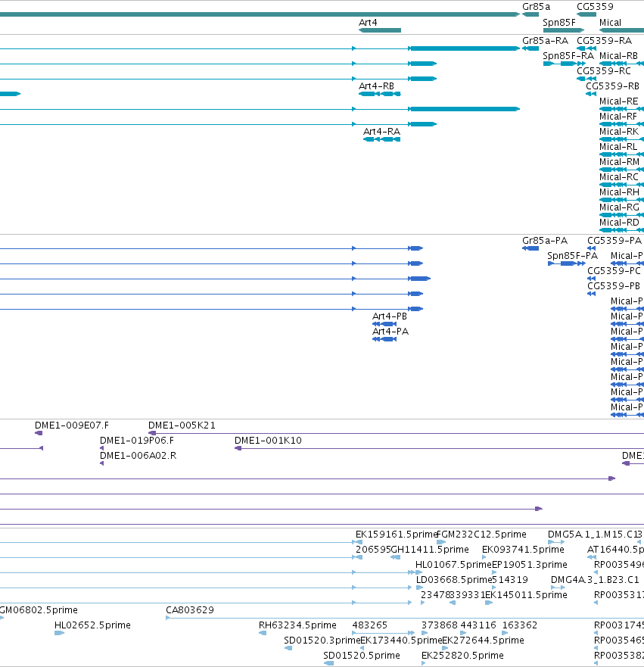This screenshot has height=667, width=644.
Task: Select EST FGM232C12.5prime
Action: 441,542
